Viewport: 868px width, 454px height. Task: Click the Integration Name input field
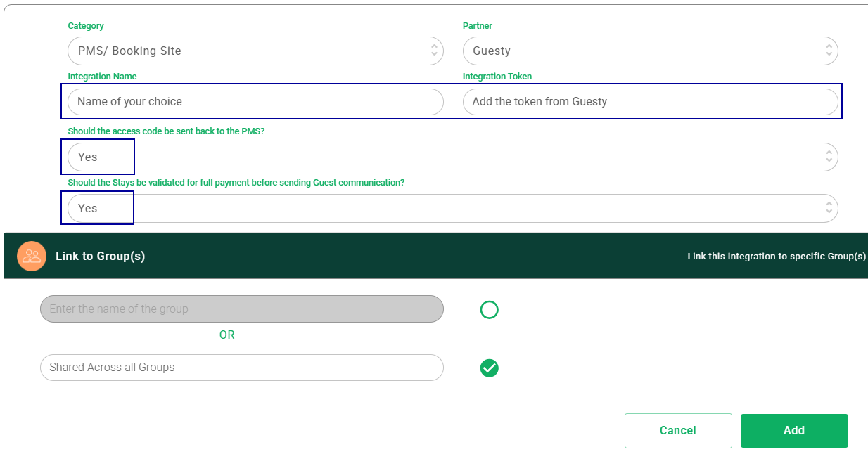[x=255, y=101]
